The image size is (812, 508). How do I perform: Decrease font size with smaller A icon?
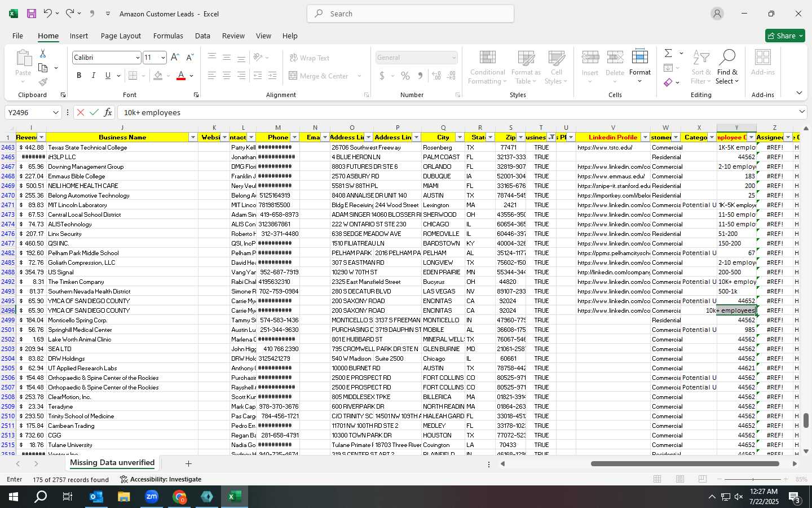coord(189,58)
